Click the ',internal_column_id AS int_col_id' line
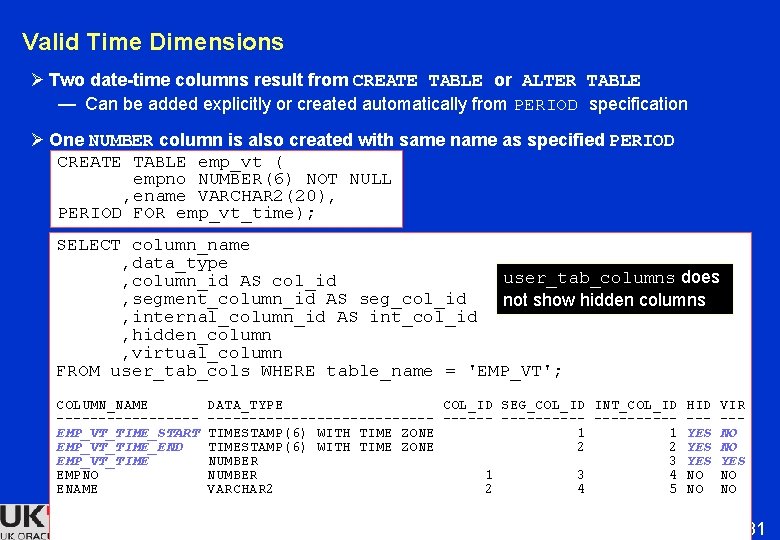 299,317
